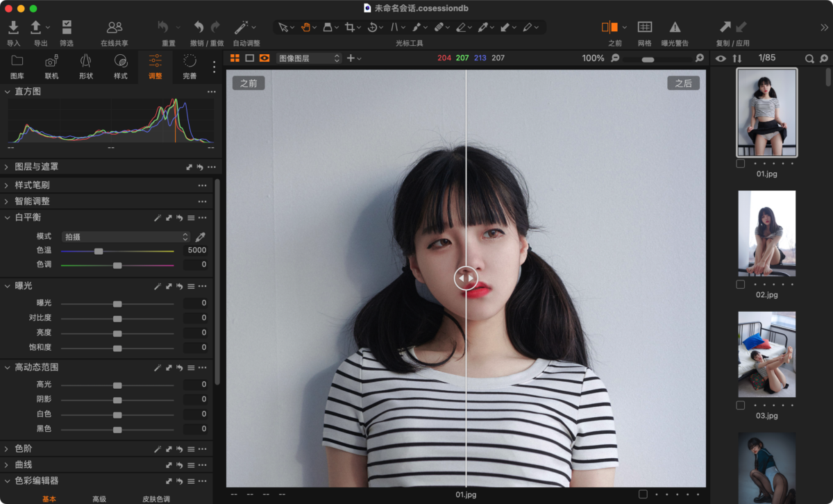Viewport: 833px width, 504px height.
Task: Check the selection box under 02.jpg thumbnail
Action: [741, 285]
